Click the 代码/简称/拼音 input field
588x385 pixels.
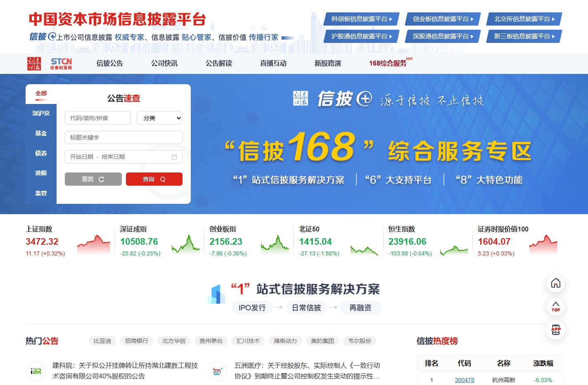tap(98, 118)
